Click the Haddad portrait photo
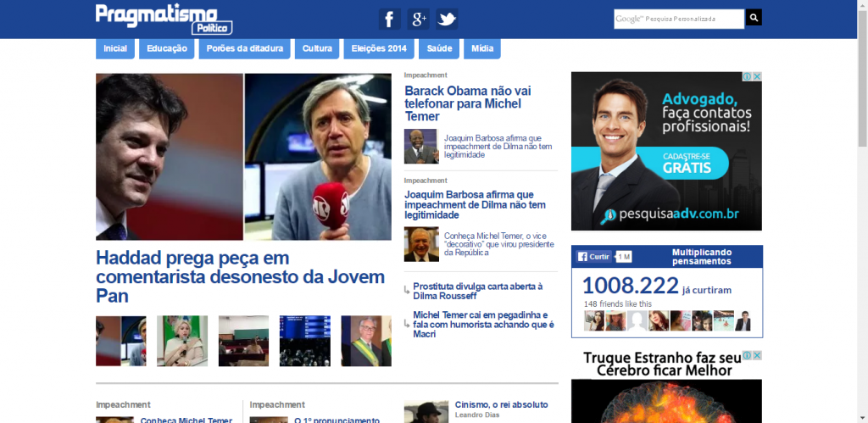Viewport: 868px width, 423px height. pos(170,157)
